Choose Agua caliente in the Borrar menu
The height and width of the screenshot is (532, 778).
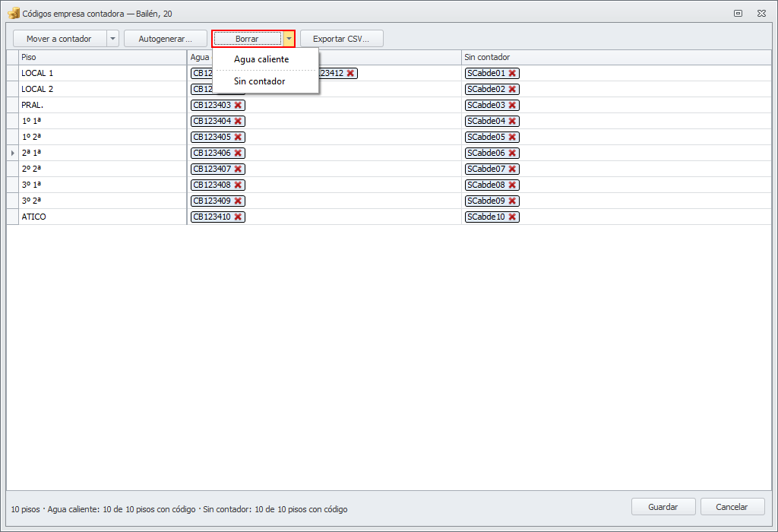pyautogui.click(x=265, y=59)
